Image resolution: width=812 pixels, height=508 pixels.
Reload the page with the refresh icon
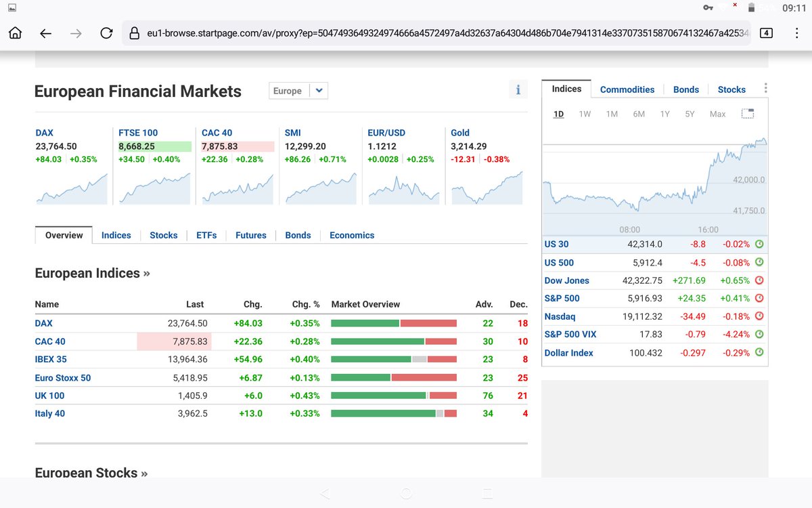pos(106,33)
